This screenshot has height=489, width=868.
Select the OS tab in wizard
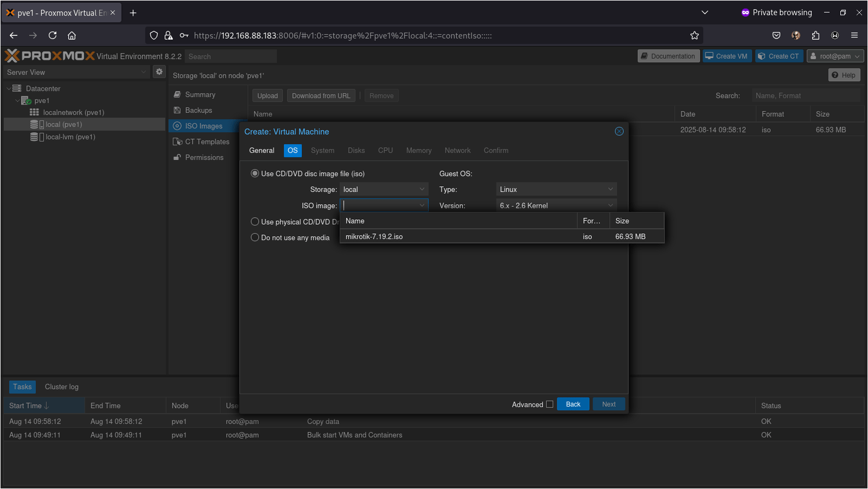pos(292,150)
